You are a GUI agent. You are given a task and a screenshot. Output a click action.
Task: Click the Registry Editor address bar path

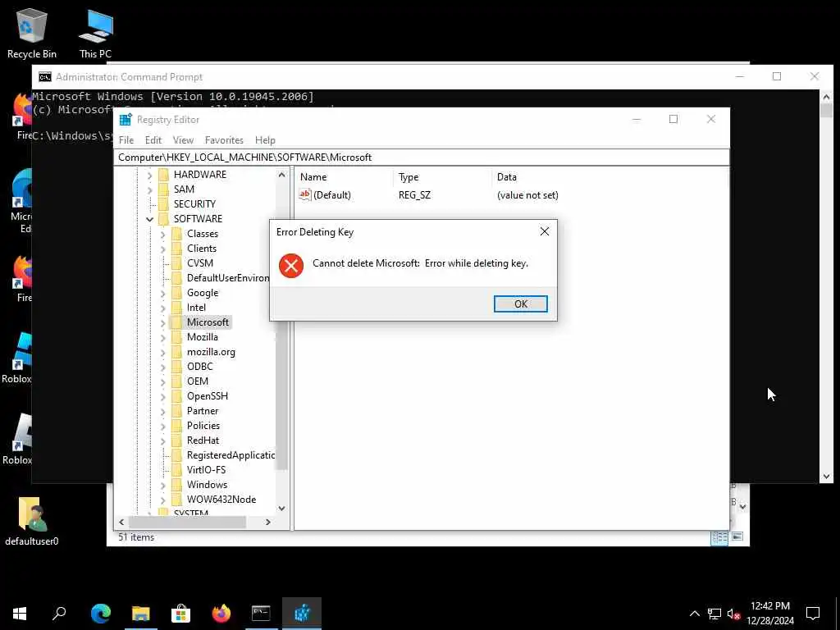[x=422, y=157]
